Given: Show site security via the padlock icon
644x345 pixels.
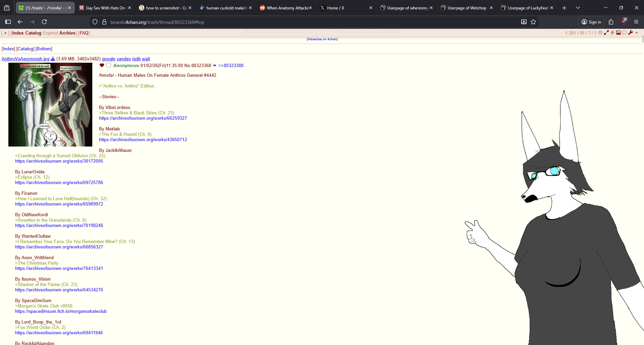Looking at the screenshot, I should click(x=104, y=22).
